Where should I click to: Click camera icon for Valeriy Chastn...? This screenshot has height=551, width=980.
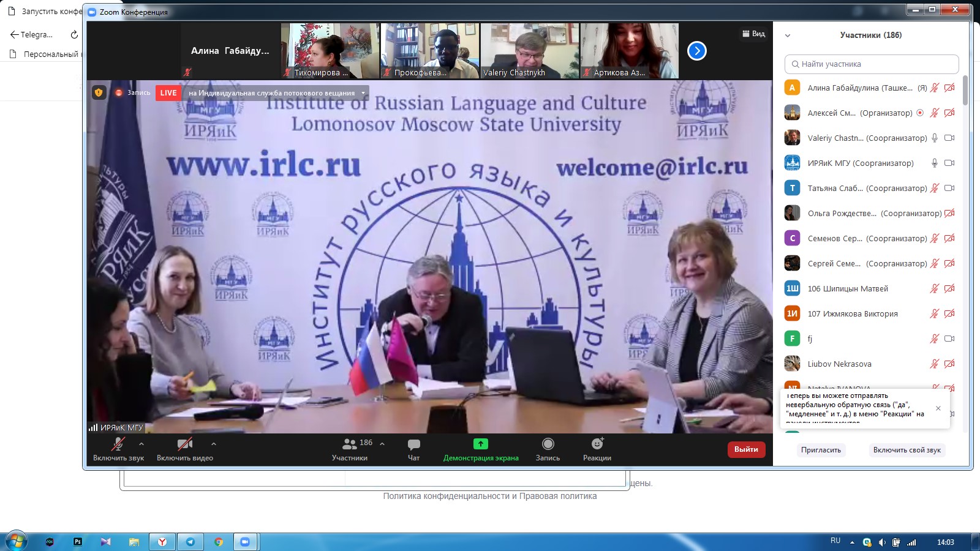[x=949, y=138]
